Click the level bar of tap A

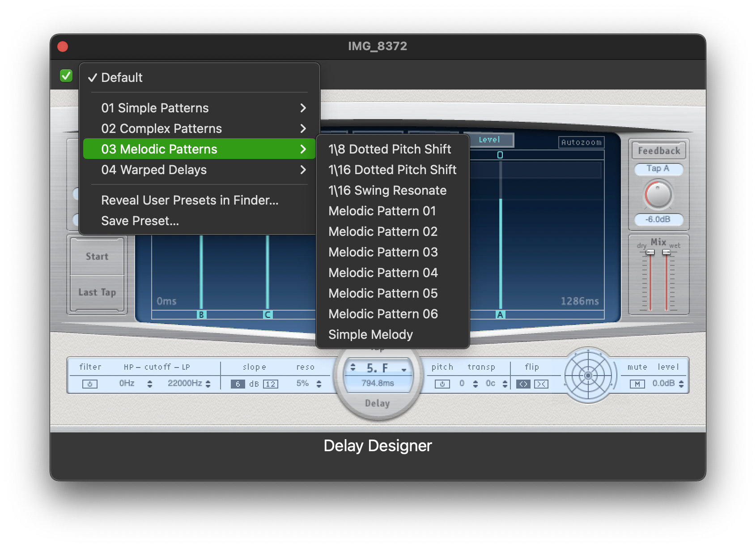tap(500, 254)
